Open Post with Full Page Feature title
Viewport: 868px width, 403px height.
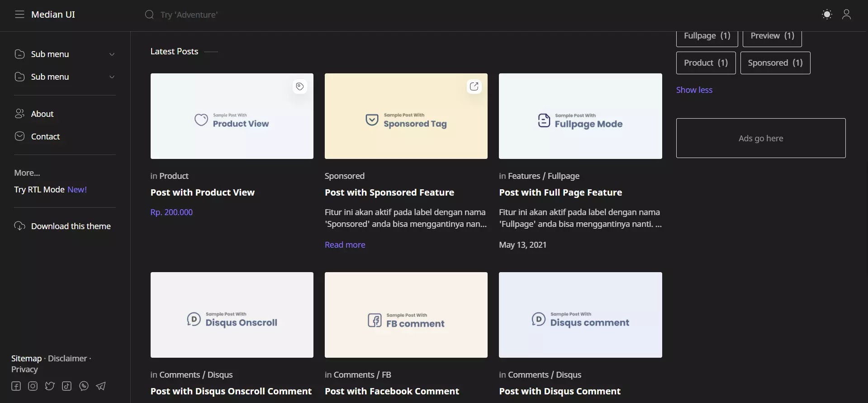(560, 192)
